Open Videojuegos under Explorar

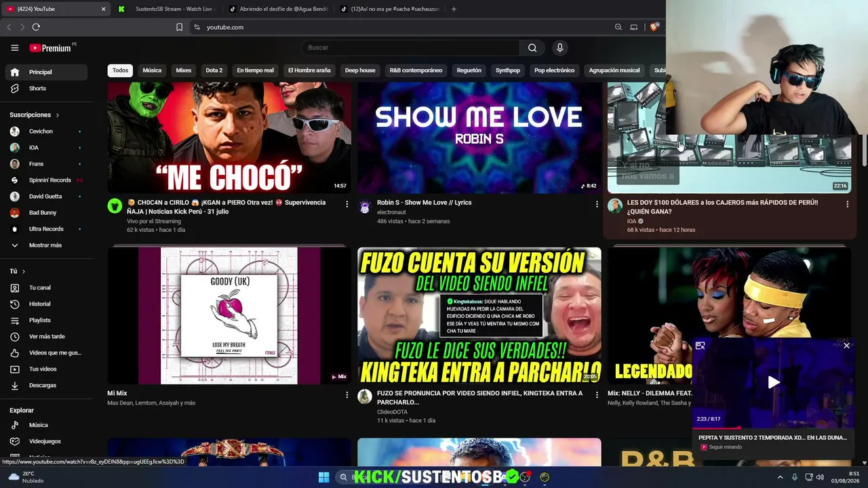point(46,441)
